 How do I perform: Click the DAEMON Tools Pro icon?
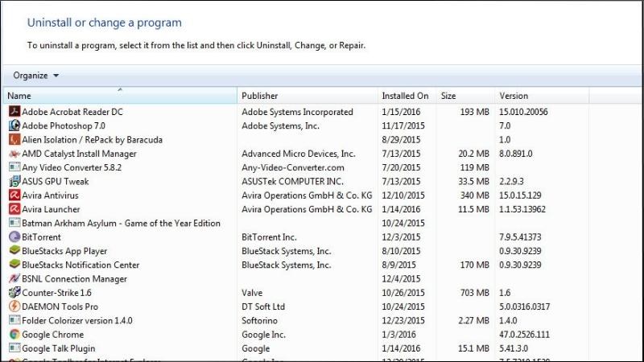coord(14,306)
